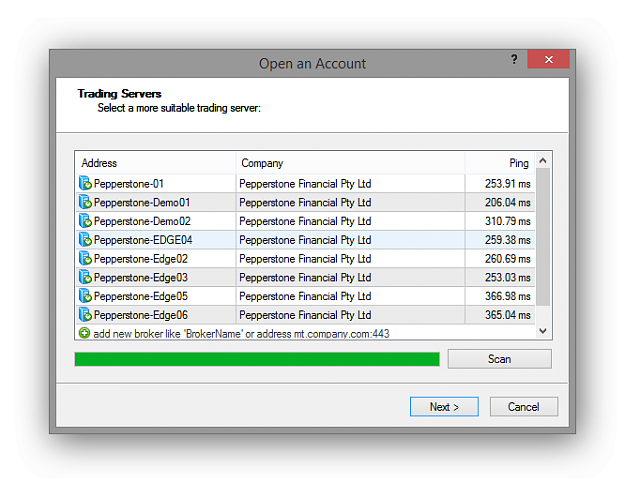This screenshot has width=625, height=483.
Task: Click the server icon beside Pepperstone-Edge05
Action: point(85,296)
